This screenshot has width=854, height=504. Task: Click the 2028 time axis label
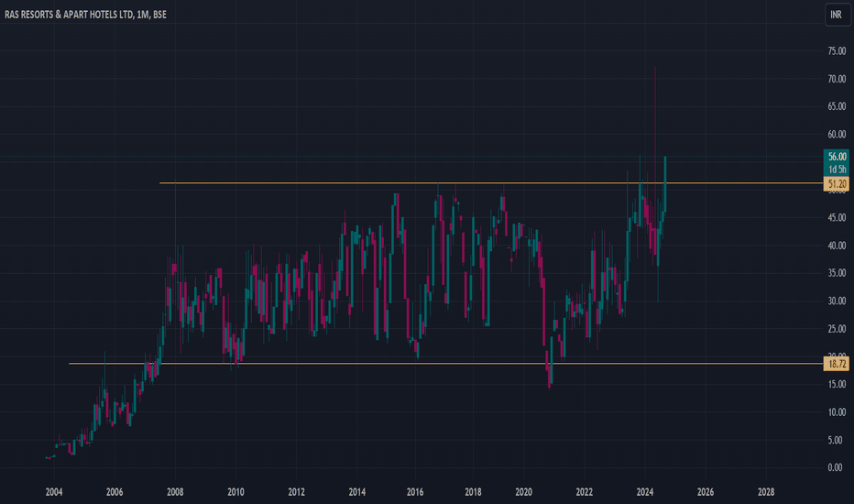(766, 492)
